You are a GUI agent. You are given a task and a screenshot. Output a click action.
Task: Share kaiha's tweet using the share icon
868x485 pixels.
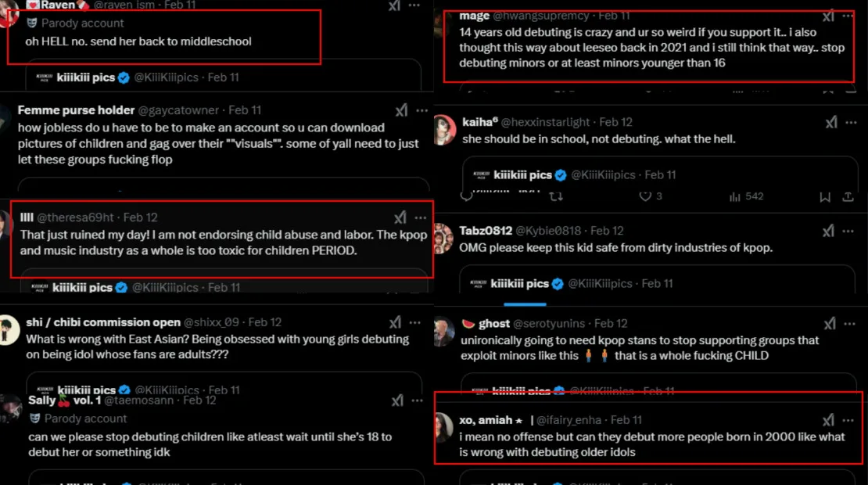(x=848, y=197)
